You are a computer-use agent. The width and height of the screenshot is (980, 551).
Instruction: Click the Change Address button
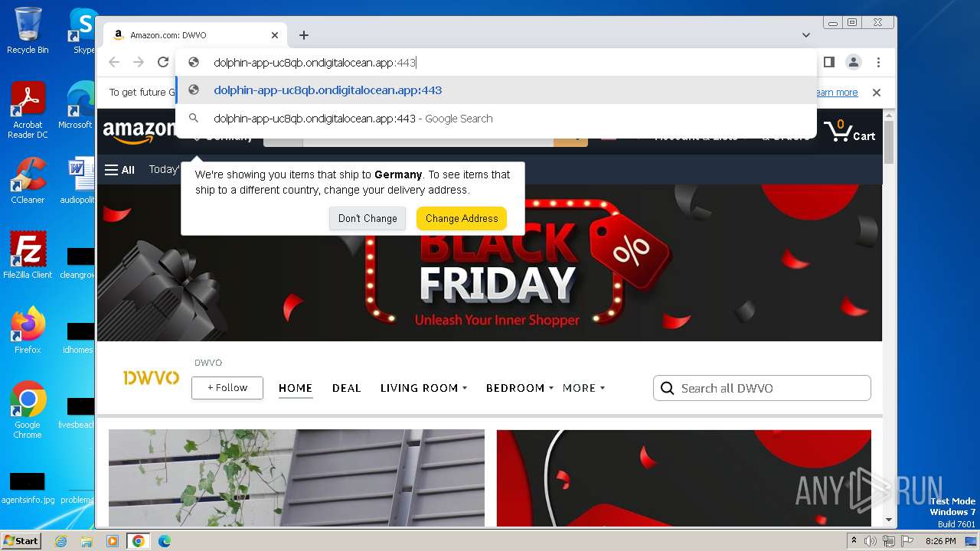(x=462, y=218)
